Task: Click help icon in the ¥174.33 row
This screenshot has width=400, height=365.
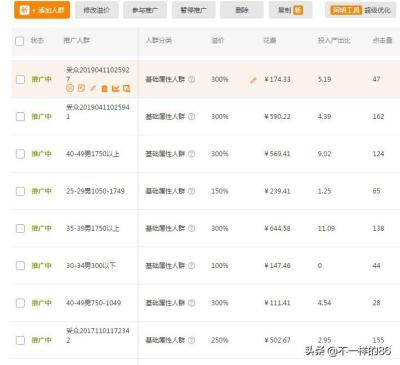Action: [x=192, y=79]
